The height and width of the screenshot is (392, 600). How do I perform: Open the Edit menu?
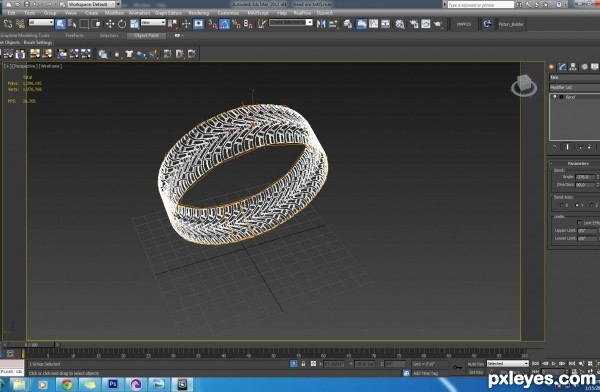pos(11,13)
